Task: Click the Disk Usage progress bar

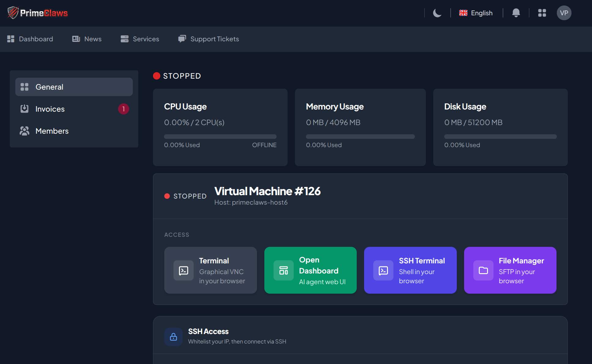Action: (x=501, y=136)
